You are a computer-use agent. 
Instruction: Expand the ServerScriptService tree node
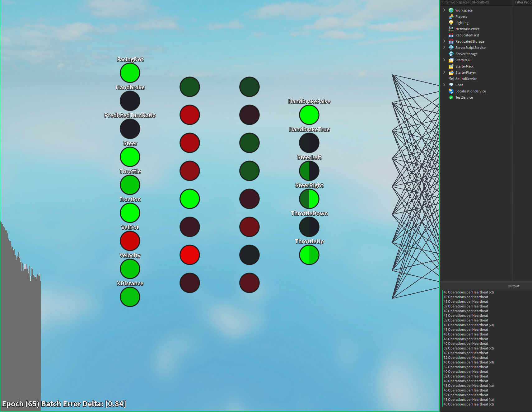pyautogui.click(x=444, y=48)
